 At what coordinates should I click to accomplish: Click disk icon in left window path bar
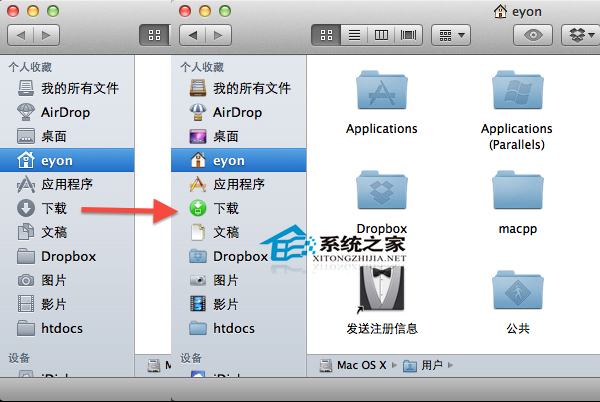[154, 366]
